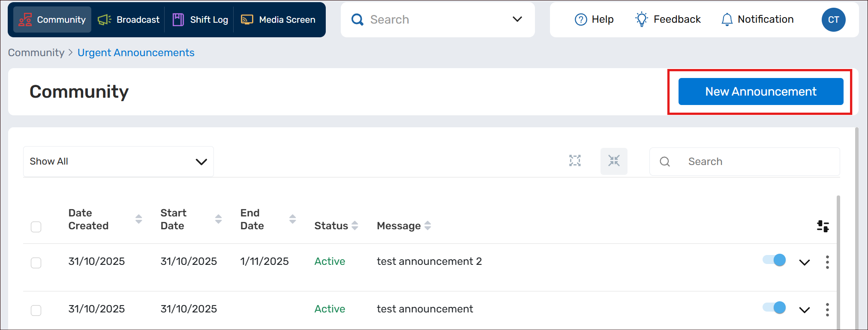This screenshot has height=330, width=868.
Task: Open the column settings icon in table header
Action: (x=823, y=226)
